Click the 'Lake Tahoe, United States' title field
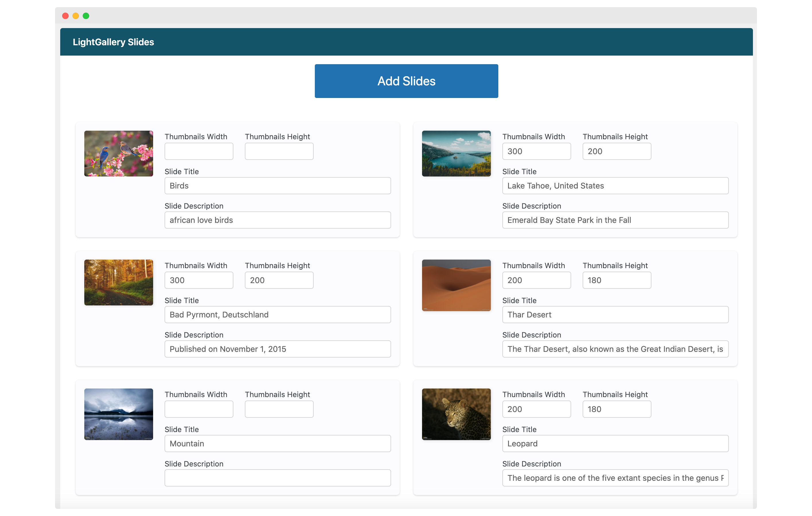 tap(615, 186)
